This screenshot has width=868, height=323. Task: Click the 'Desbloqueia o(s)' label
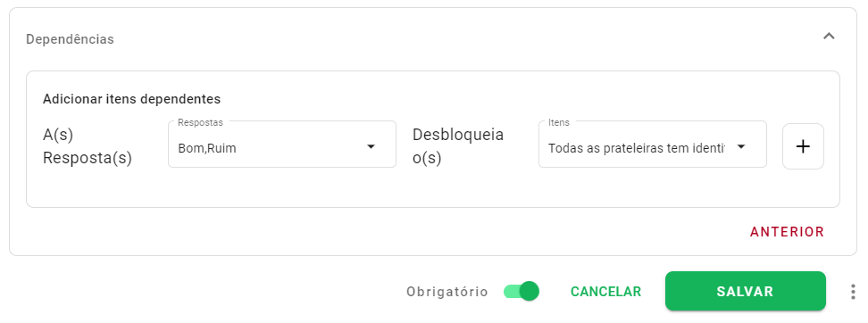tap(458, 146)
